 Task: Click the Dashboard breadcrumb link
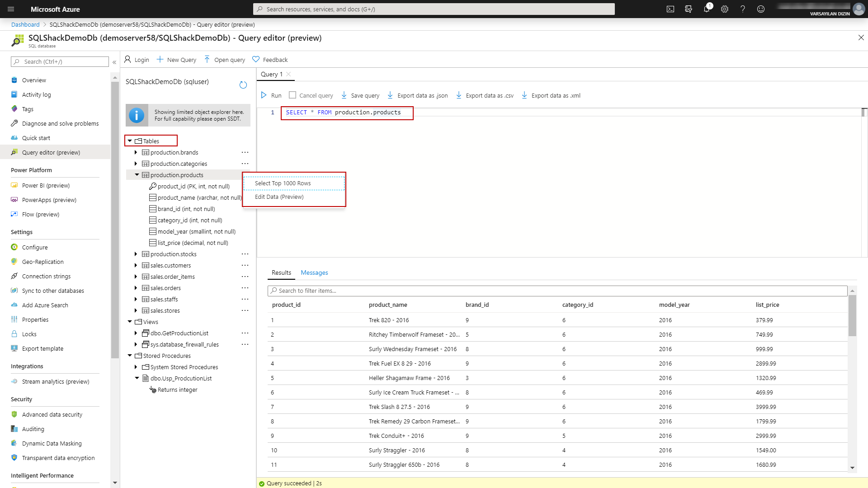[25, 24]
